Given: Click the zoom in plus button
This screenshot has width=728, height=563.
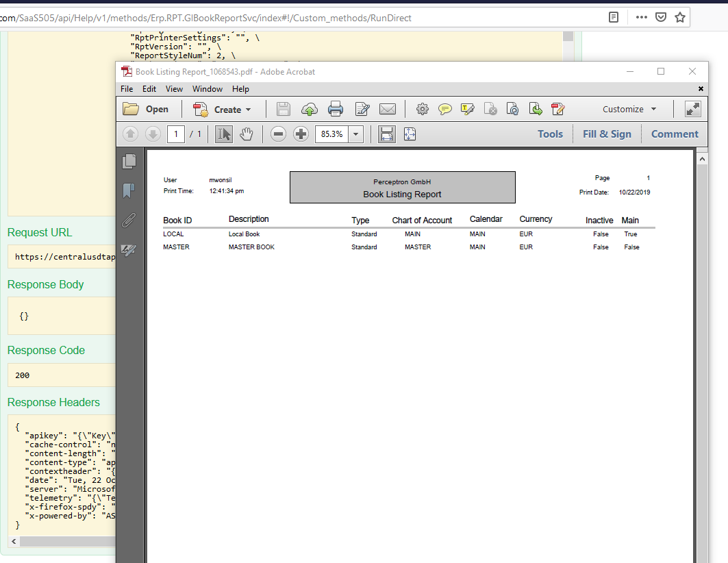Looking at the screenshot, I should pyautogui.click(x=301, y=134).
